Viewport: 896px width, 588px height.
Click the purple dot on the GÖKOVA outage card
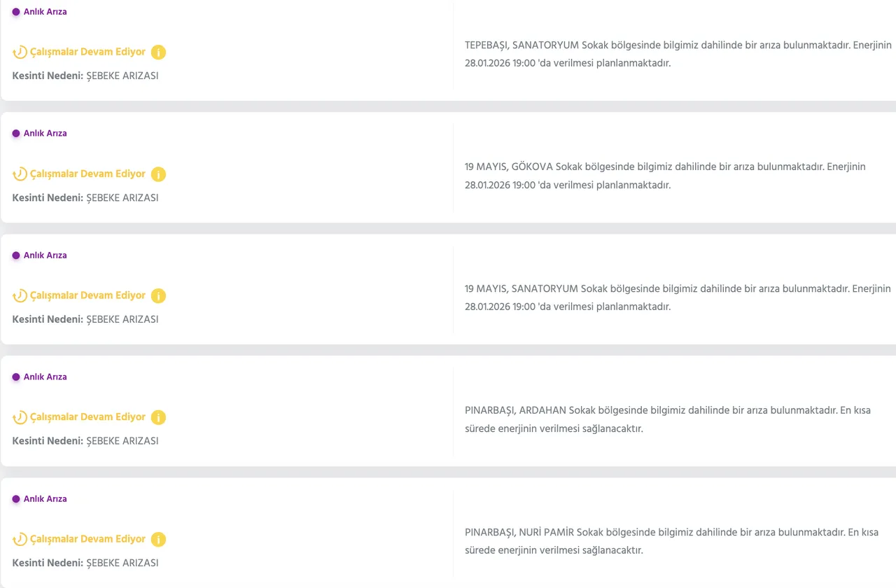point(16,134)
